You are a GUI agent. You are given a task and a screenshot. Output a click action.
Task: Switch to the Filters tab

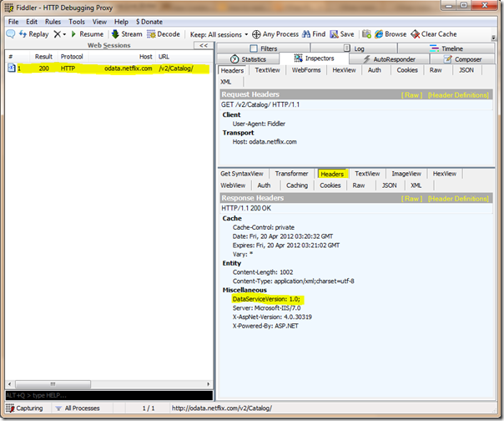pyautogui.click(x=264, y=48)
